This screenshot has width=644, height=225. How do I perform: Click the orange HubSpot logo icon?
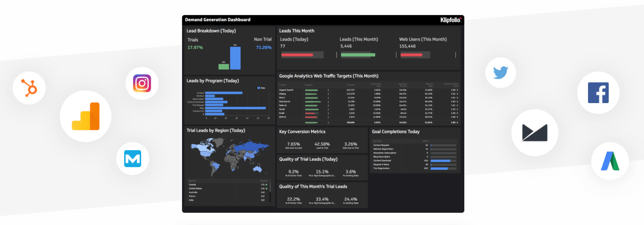(x=29, y=88)
